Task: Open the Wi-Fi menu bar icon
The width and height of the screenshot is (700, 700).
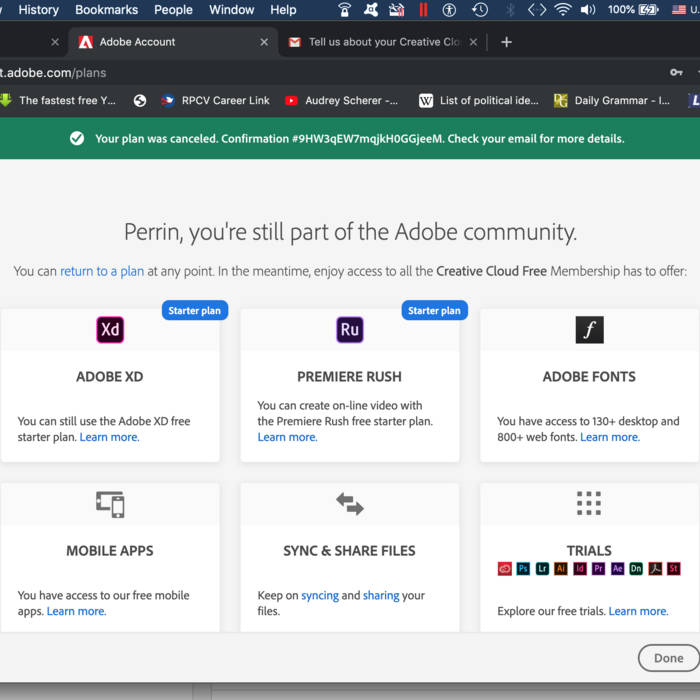Action: tap(562, 10)
